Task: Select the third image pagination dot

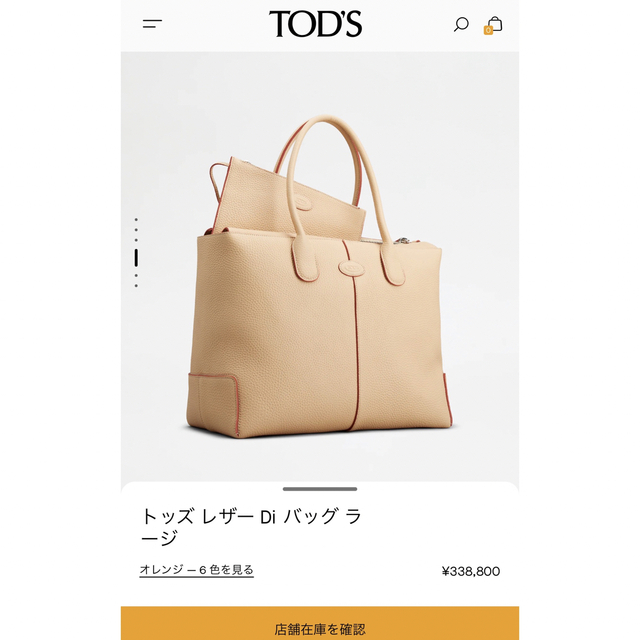Action: click(x=136, y=240)
